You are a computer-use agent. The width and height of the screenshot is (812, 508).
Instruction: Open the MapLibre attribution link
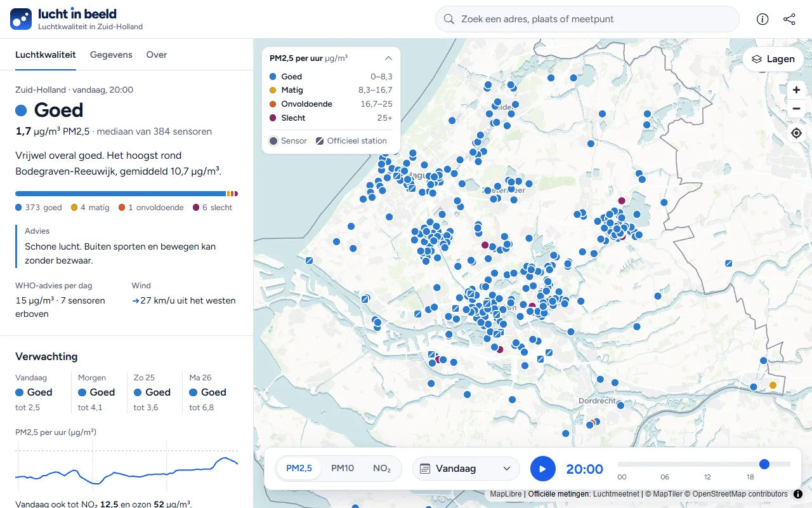(x=506, y=493)
